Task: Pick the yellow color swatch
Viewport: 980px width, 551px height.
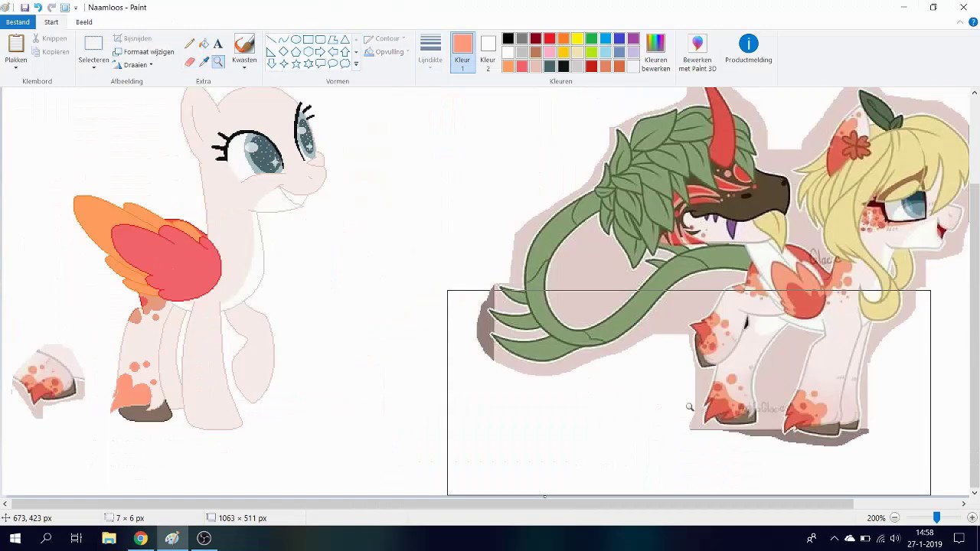Action: pyautogui.click(x=577, y=39)
